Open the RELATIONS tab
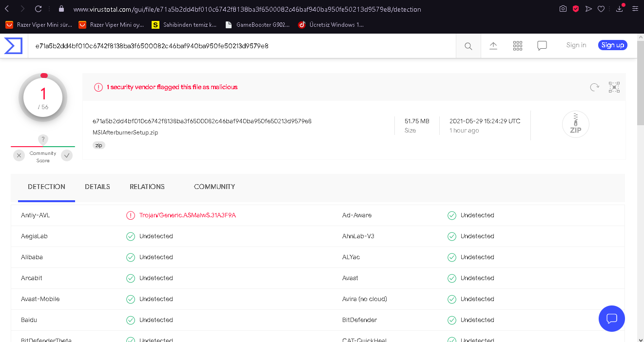644x342 pixels. (147, 187)
